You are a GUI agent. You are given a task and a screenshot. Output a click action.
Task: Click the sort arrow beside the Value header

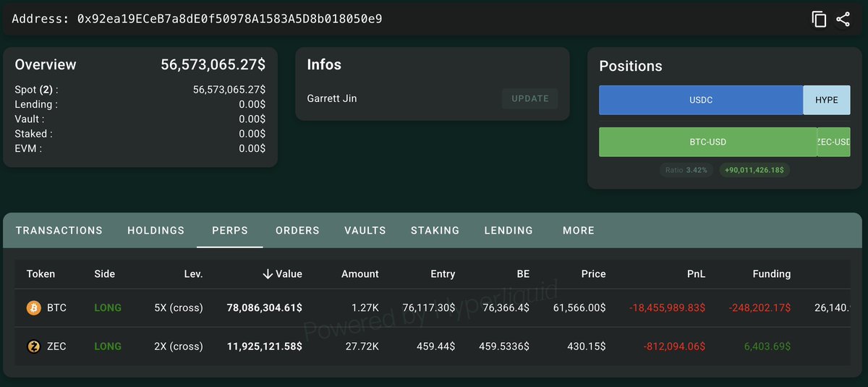coord(268,274)
